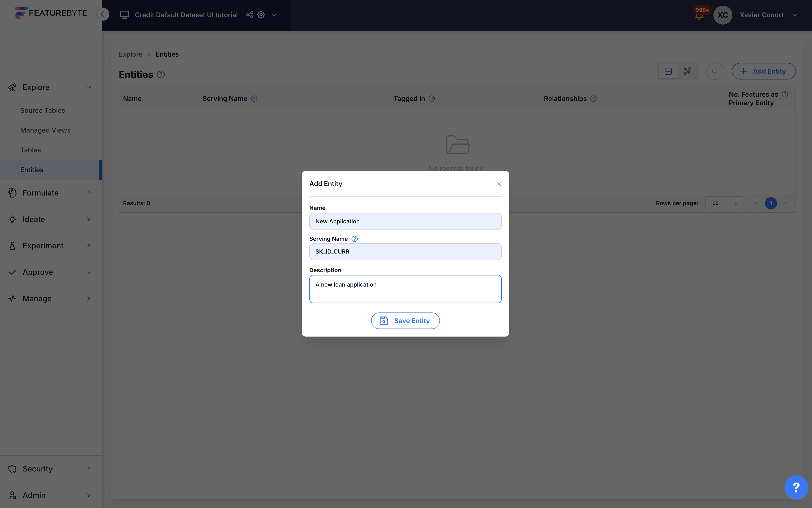
Task: Select the Experiment sidebar icon
Action: [x=12, y=246]
